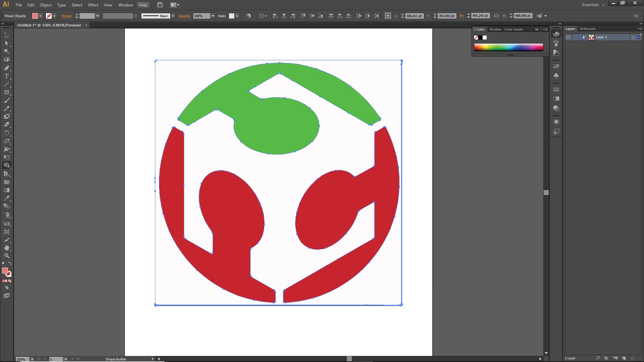Expand Layer 1 sublayers triangle
This screenshot has width=644, height=362.
pos(584,37)
